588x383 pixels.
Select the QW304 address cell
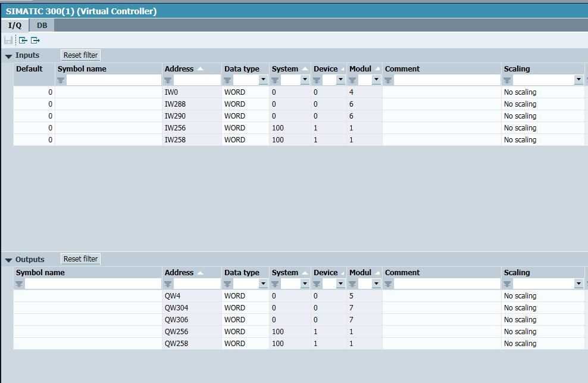[192, 308]
